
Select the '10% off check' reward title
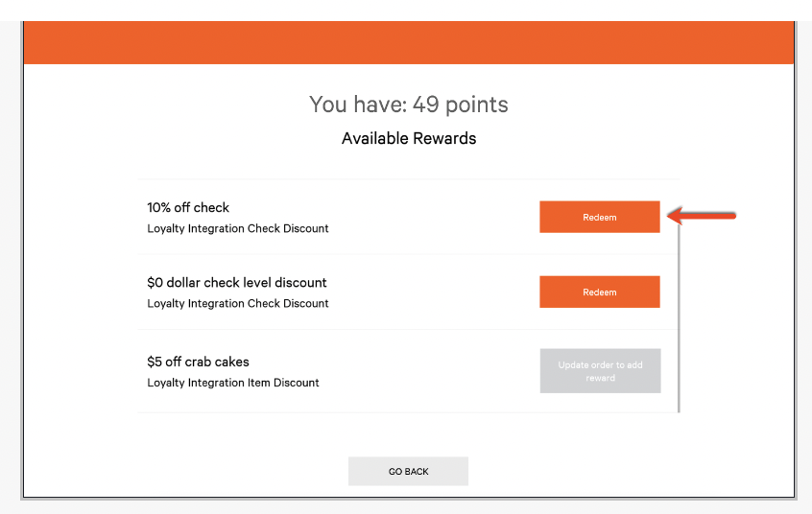point(188,207)
